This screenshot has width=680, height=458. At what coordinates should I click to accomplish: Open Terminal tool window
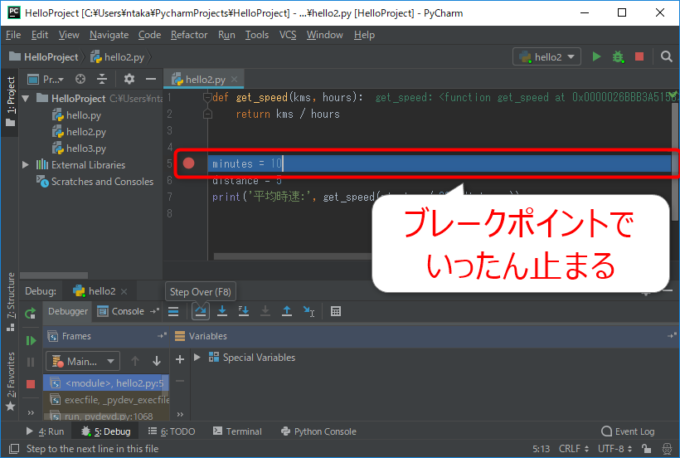(x=237, y=431)
